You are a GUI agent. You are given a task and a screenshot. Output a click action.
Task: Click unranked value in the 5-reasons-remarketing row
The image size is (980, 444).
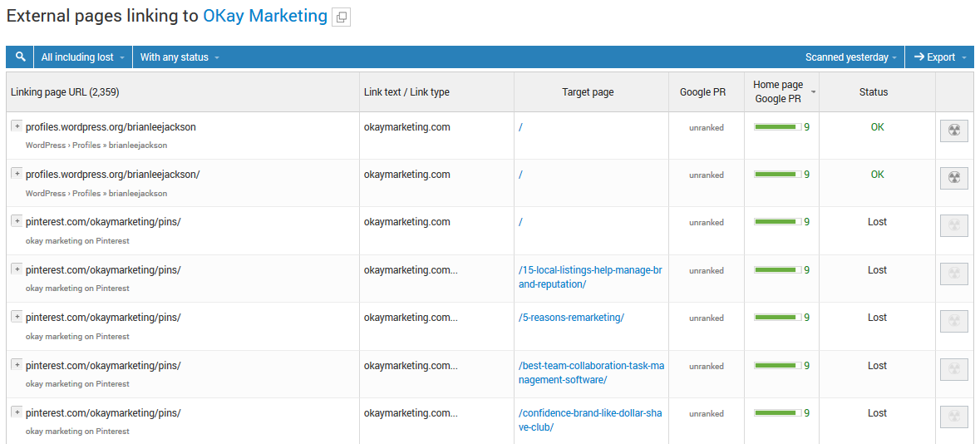pyautogui.click(x=707, y=318)
